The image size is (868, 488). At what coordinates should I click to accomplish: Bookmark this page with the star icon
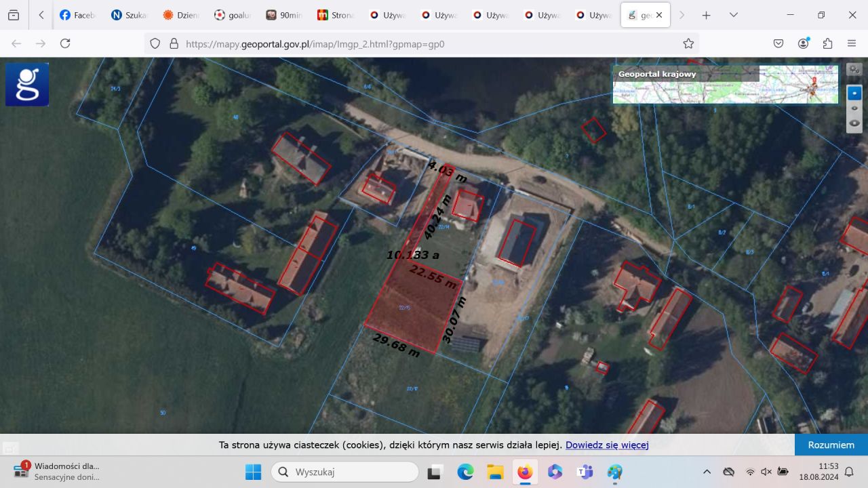tap(688, 43)
